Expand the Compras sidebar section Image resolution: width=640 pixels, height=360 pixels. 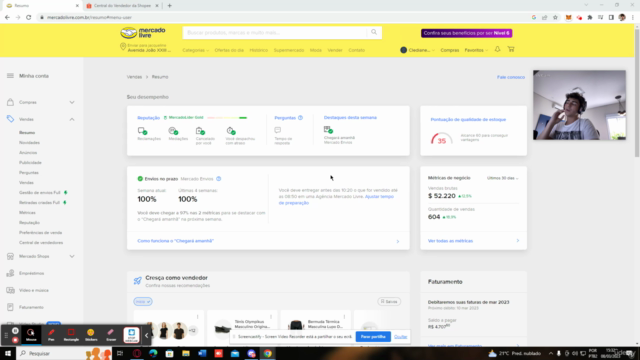pos(72,102)
